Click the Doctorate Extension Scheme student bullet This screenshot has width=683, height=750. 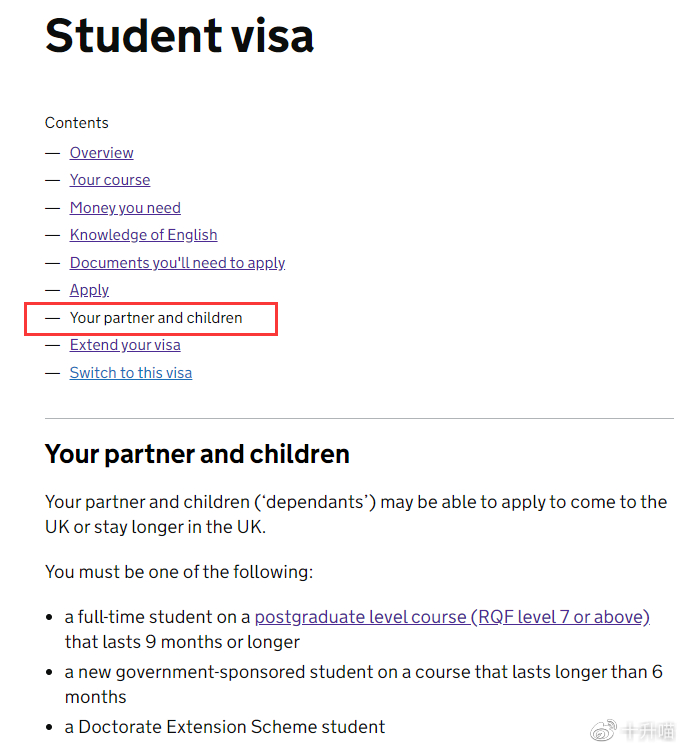[x=225, y=727]
